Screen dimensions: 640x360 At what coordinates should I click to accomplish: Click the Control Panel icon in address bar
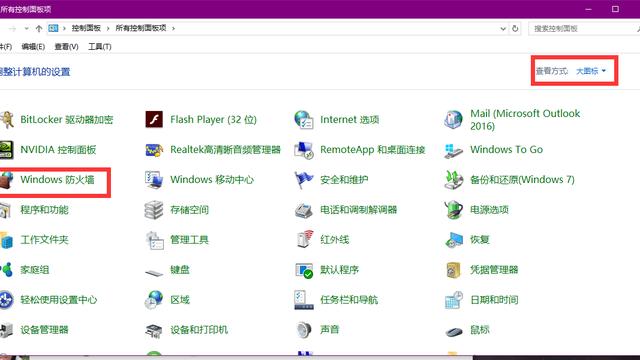[53, 28]
